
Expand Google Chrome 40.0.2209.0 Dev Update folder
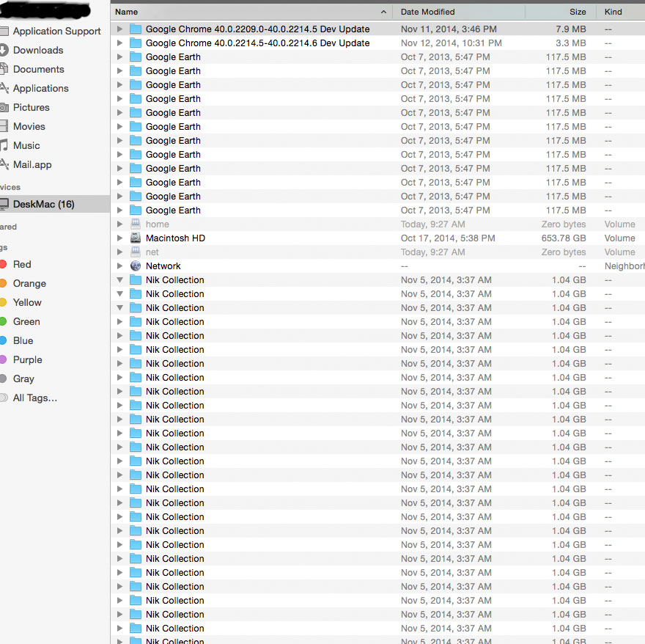pyautogui.click(x=119, y=29)
